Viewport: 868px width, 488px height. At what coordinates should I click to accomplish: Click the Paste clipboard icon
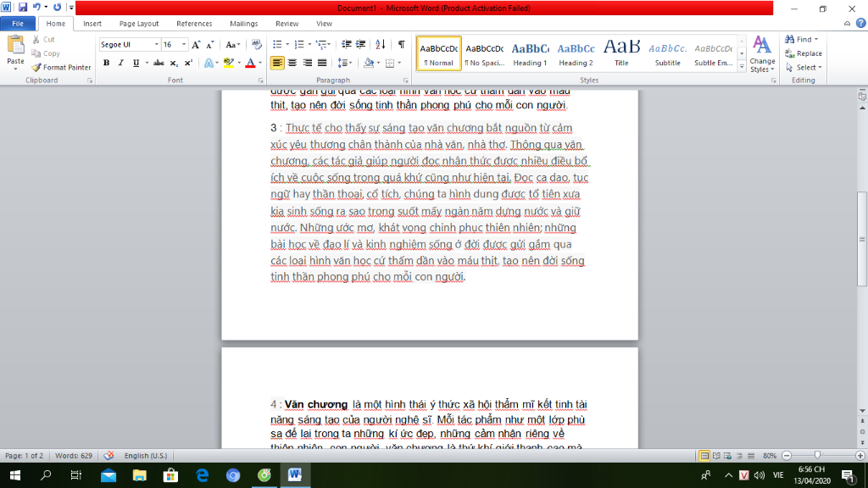point(15,46)
